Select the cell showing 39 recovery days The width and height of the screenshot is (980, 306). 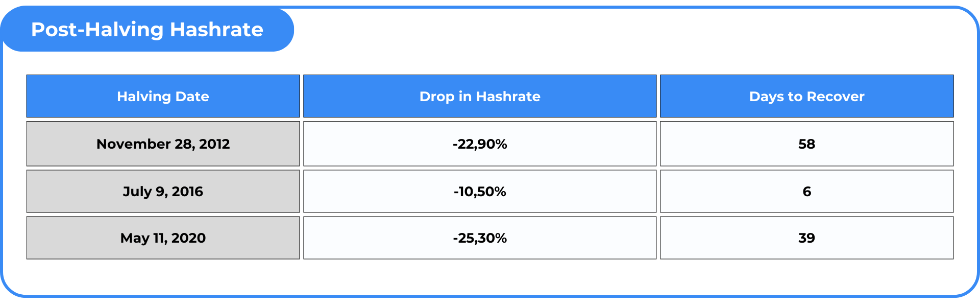pos(806,238)
